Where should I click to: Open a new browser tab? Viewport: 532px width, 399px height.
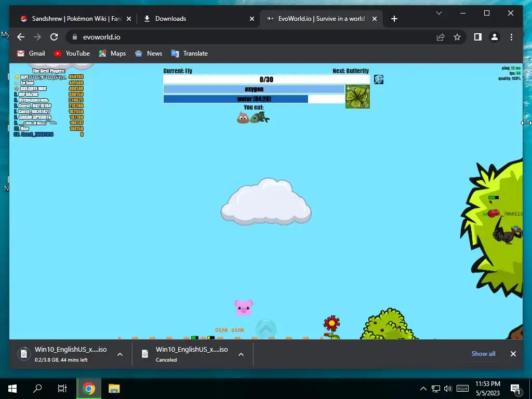pos(394,19)
